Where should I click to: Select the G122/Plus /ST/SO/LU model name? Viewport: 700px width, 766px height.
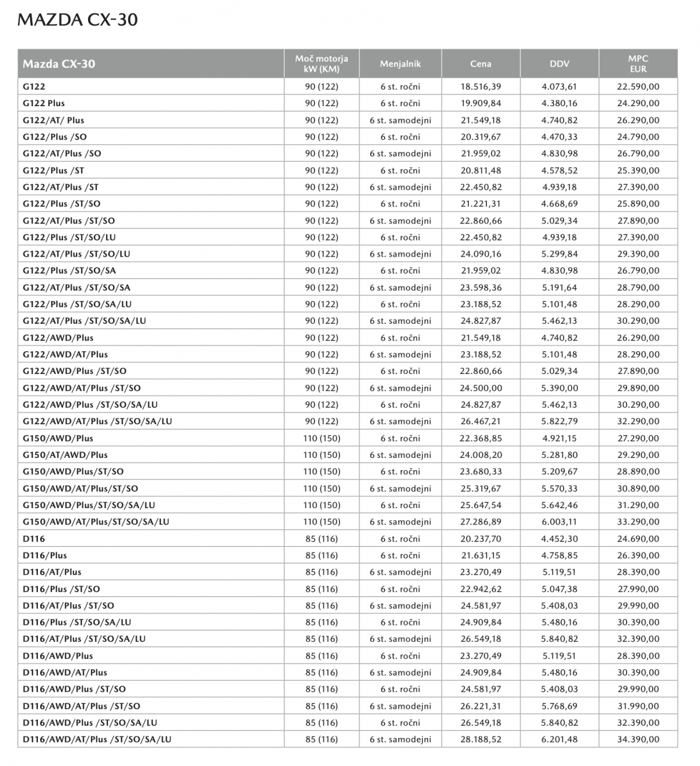pyautogui.click(x=69, y=237)
